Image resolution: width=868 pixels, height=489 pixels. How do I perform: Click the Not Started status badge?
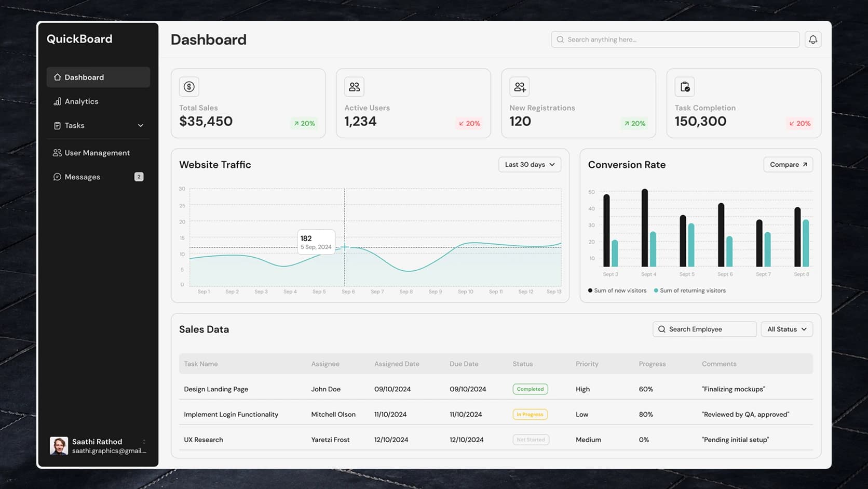pos(531,440)
